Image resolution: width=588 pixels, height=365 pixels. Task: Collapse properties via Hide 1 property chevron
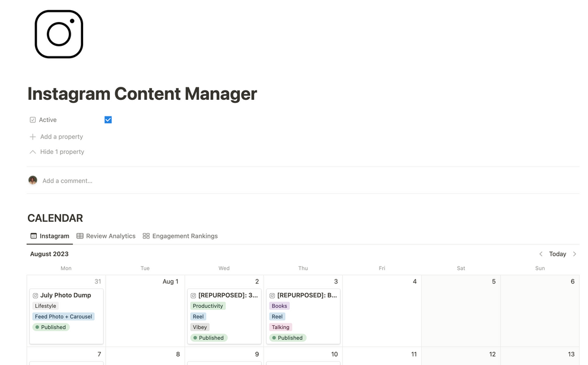point(32,152)
